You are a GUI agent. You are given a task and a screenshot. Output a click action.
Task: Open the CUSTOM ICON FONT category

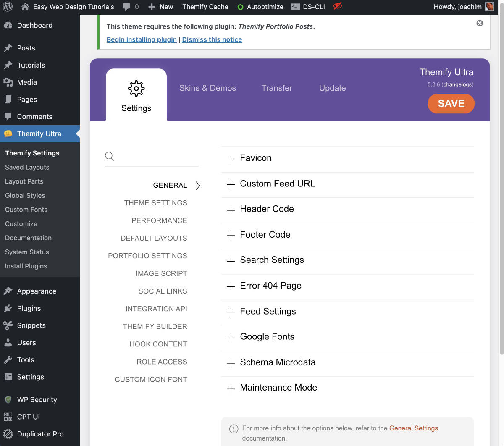click(x=151, y=379)
